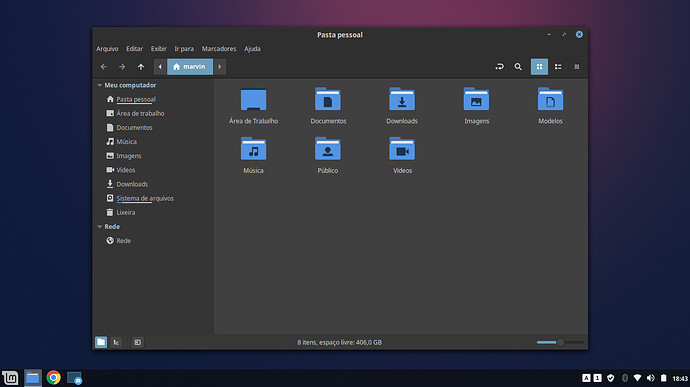Viewport: 690px width, 387px height.
Task: Open the Exibir menu
Action: (x=158, y=49)
